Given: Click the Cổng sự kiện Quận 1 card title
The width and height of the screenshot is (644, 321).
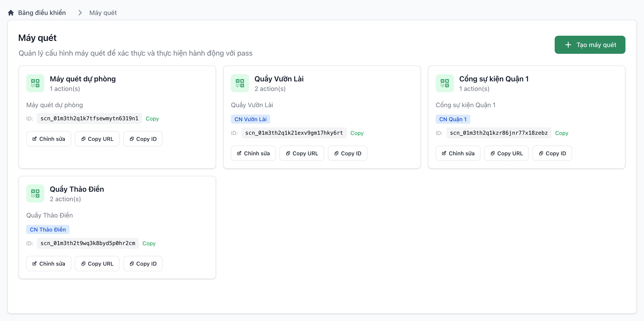Looking at the screenshot, I should [x=494, y=79].
